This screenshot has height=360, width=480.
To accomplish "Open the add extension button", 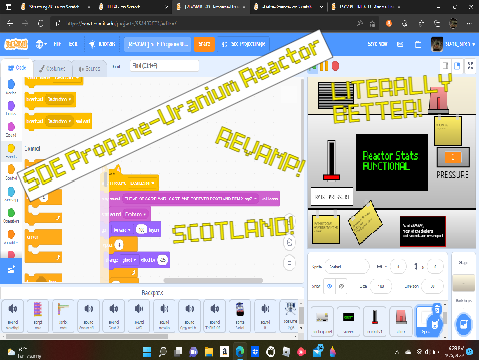I will click(x=11, y=270).
